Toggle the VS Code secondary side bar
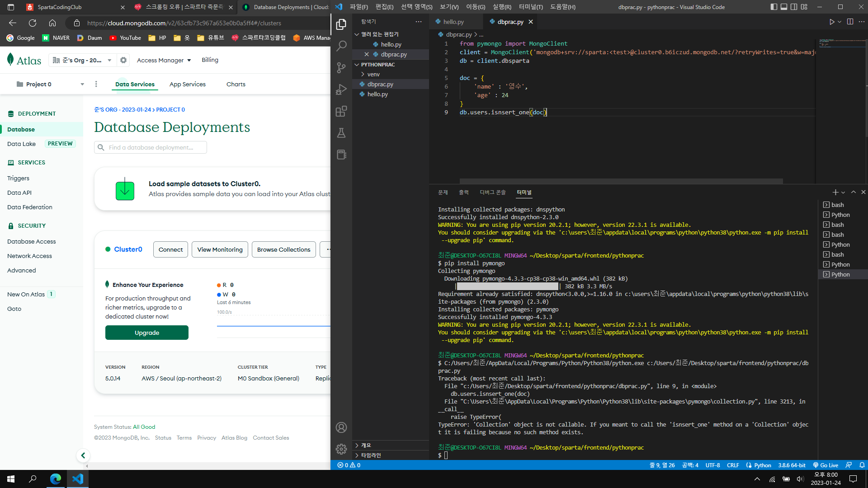This screenshot has height=488, width=868. click(794, 7)
